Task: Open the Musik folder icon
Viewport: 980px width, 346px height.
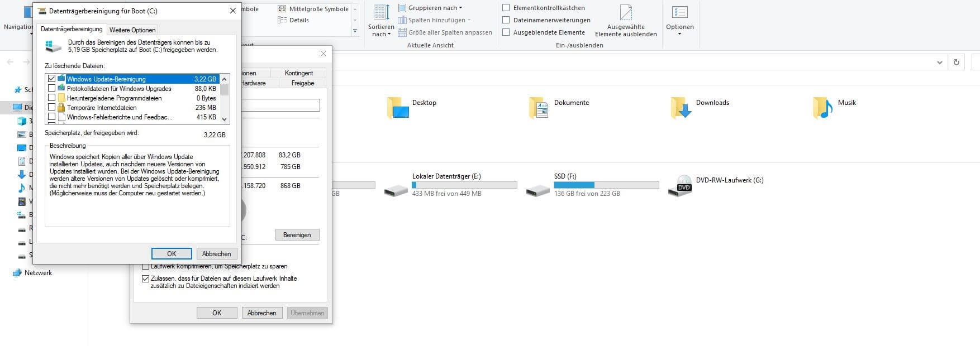Action: point(824,108)
